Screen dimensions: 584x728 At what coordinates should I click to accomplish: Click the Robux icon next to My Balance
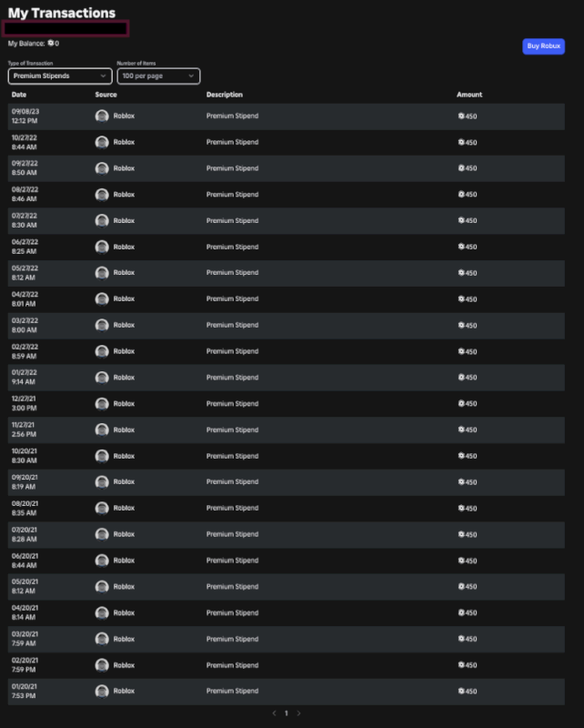pyautogui.click(x=51, y=43)
